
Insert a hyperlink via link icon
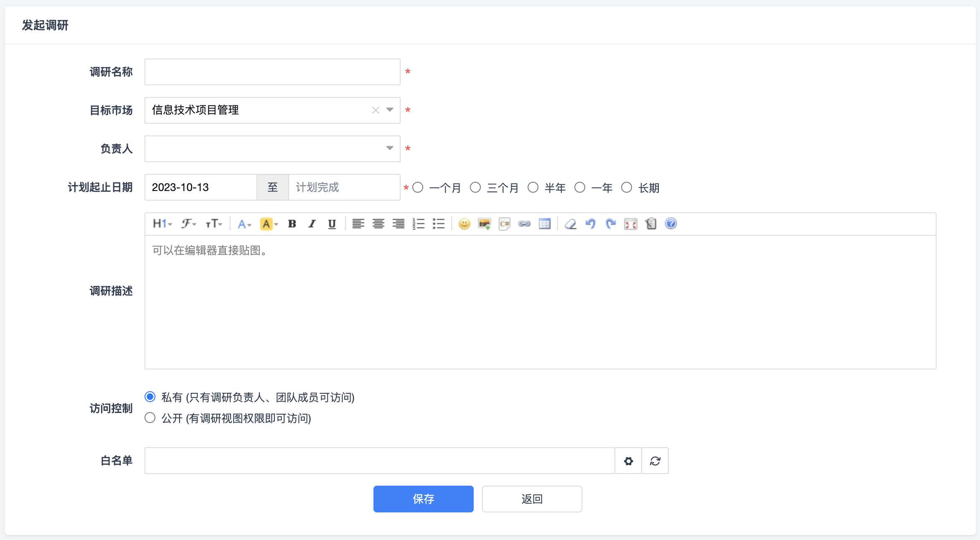[x=524, y=224]
